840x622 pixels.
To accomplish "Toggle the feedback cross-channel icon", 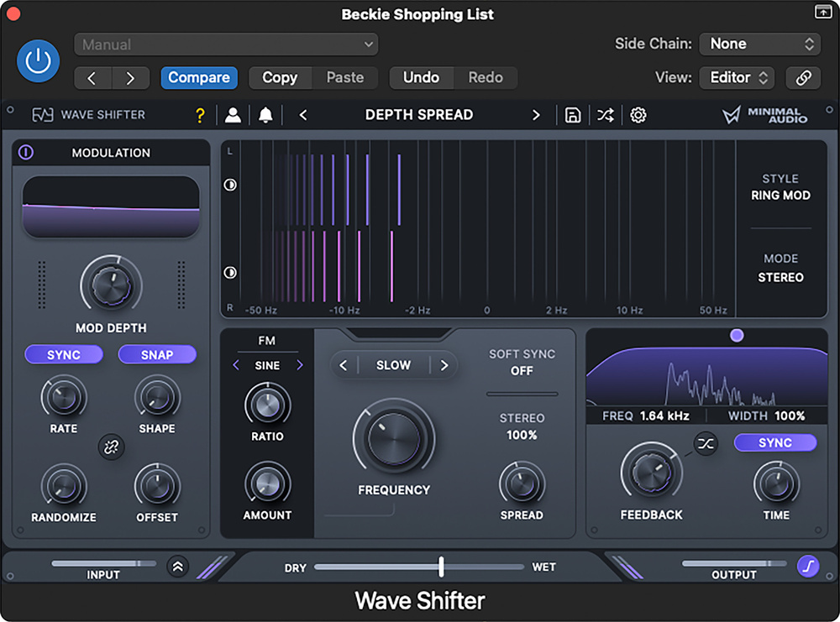I will coord(706,444).
